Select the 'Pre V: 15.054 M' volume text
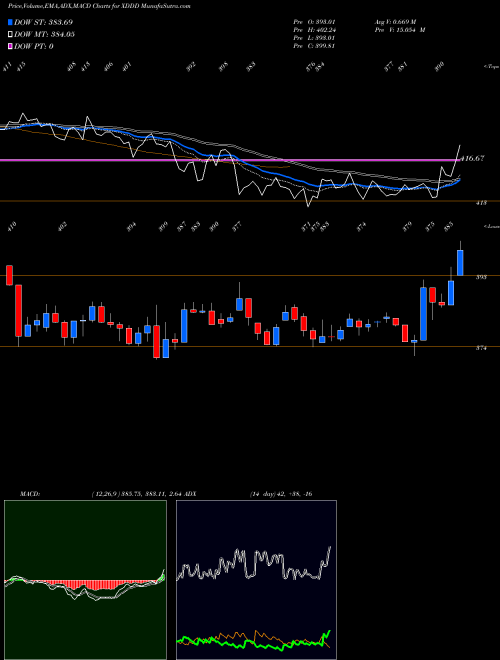The width and height of the screenshot is (500, 660). [x=399, y=30]
